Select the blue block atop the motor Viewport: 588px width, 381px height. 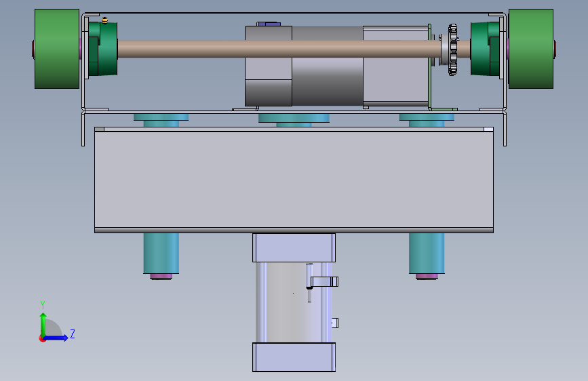[269, 24]
